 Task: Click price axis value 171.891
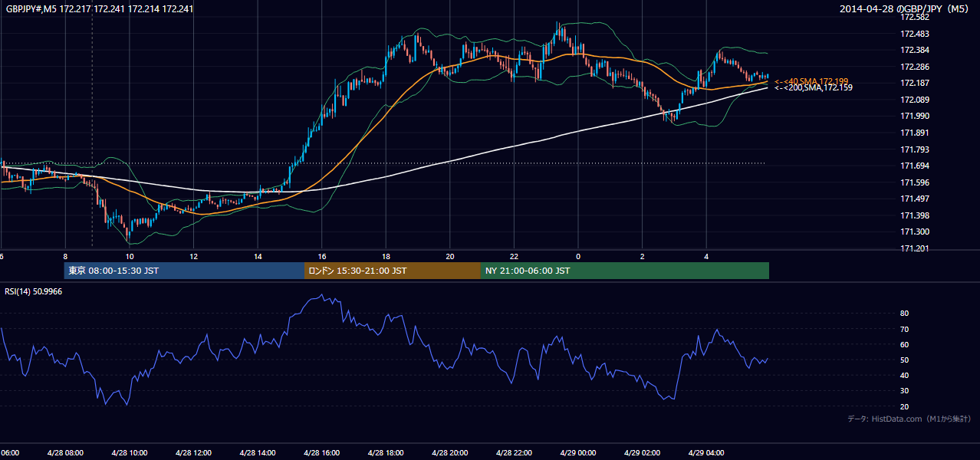[x=915, y=133]
